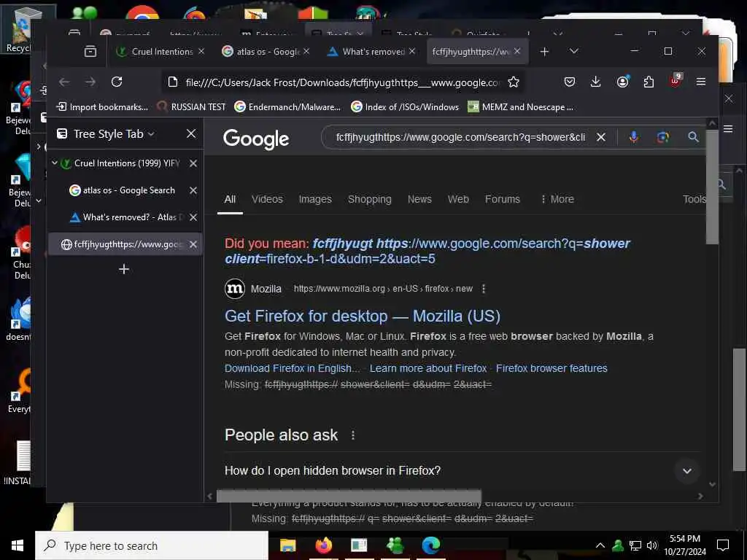Screen dimensions: 747x560
Task: Open a new tab with plus button
Action: (x=544, y=52)
